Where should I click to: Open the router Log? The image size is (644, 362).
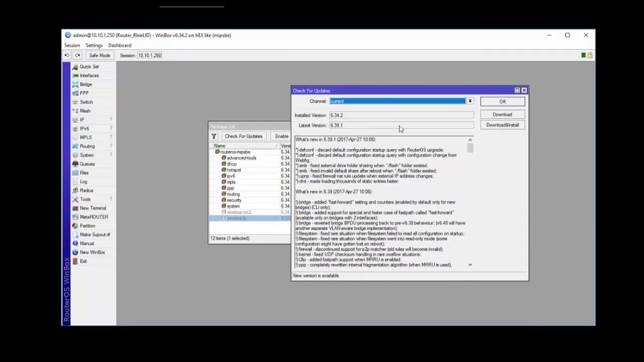[84, 182]
